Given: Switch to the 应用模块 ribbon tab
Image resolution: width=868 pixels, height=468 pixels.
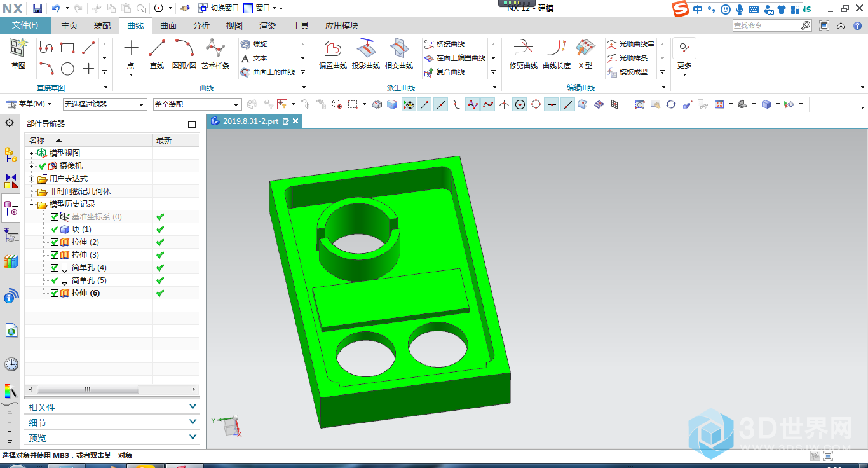Looking at the screenshot, I should (342, 25).
